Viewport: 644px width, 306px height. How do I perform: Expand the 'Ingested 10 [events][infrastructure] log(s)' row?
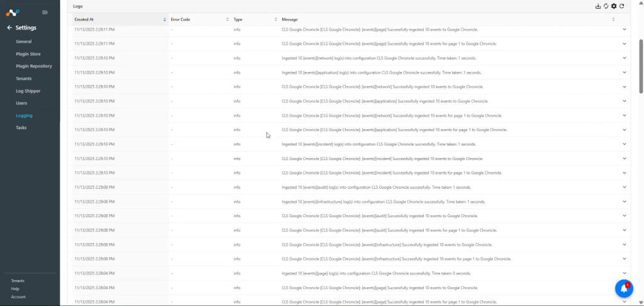[625, 201]
